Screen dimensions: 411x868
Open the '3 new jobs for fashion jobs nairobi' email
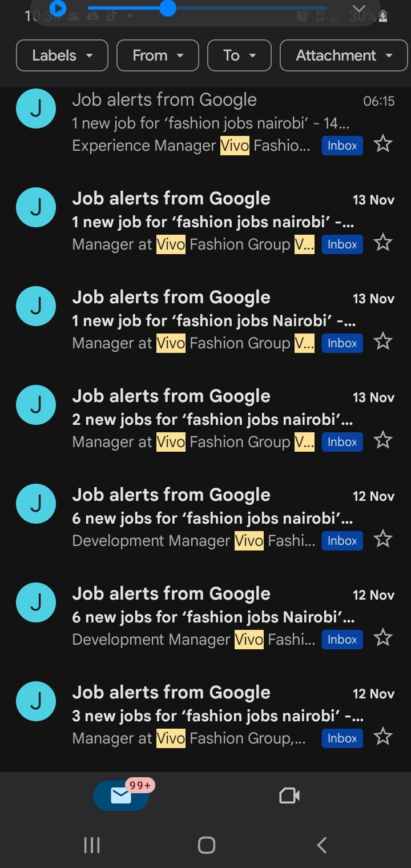pyautogui.click(x=217, y=716)
